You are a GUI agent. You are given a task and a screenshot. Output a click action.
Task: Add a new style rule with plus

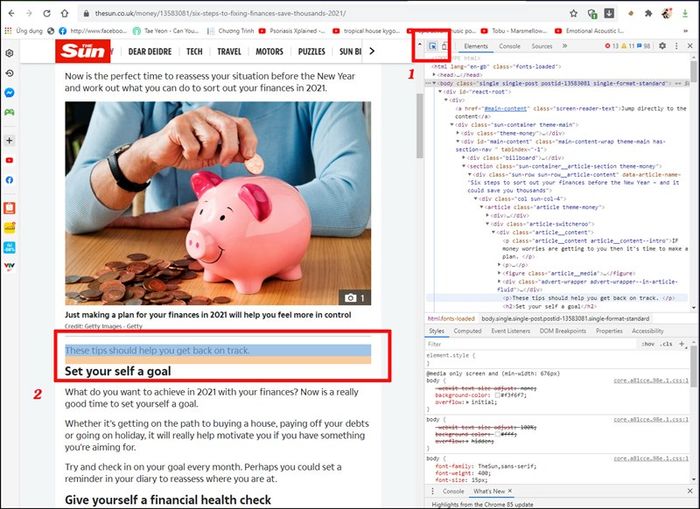[682, 344]
